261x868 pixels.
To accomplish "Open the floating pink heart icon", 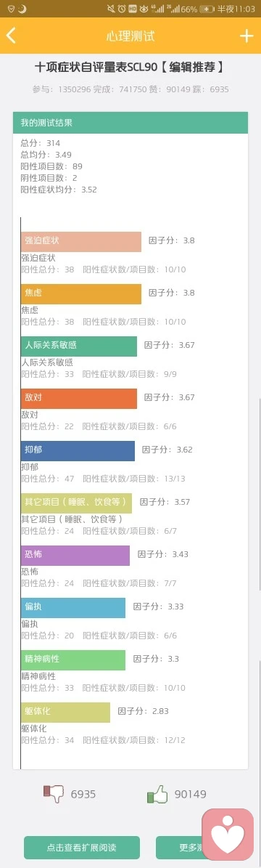I will [x=228, y=836].
